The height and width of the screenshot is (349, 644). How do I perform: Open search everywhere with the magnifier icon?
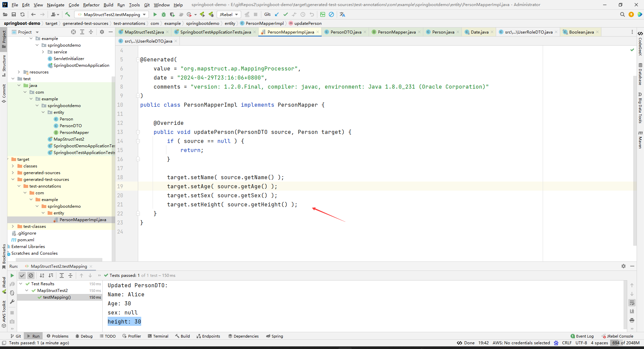(x=623, y=14)
